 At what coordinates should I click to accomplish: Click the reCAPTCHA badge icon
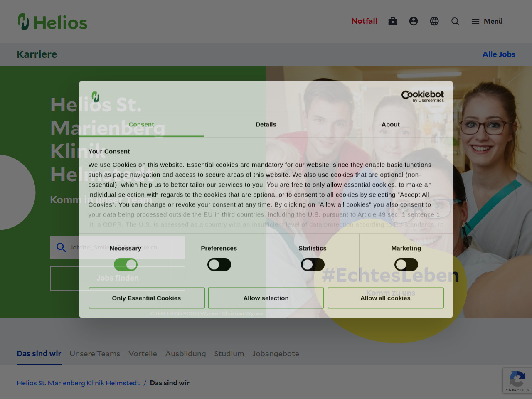pos(517,380)
